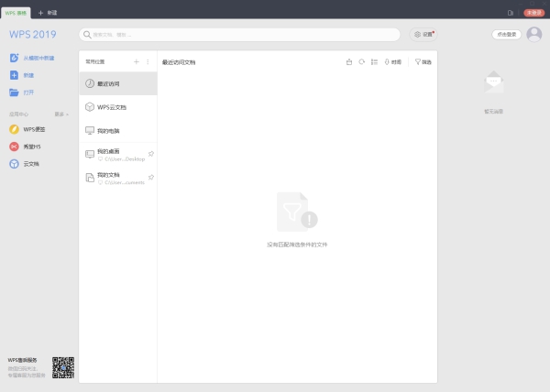Click the refresh icon above the file list

click(x=362, y=62)
